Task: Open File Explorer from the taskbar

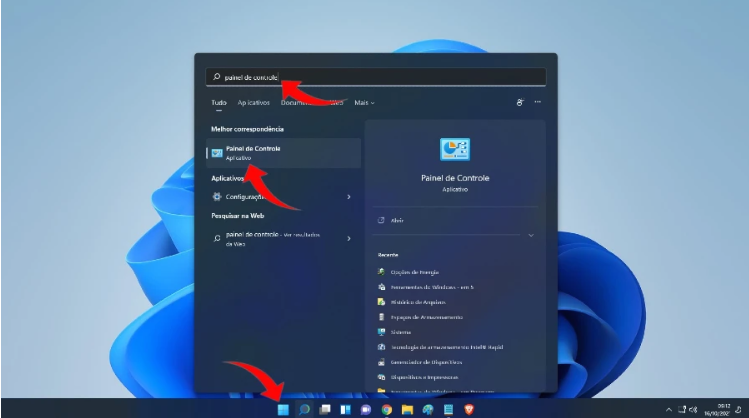Action: tap(407, 409)
